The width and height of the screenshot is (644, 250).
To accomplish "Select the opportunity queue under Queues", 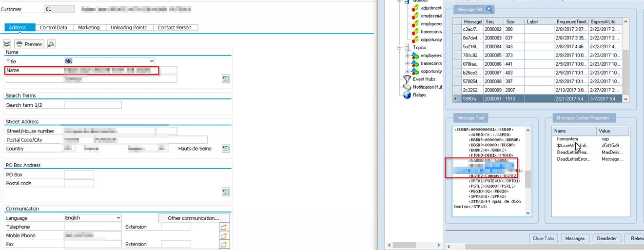I will (x=427, y=39).
